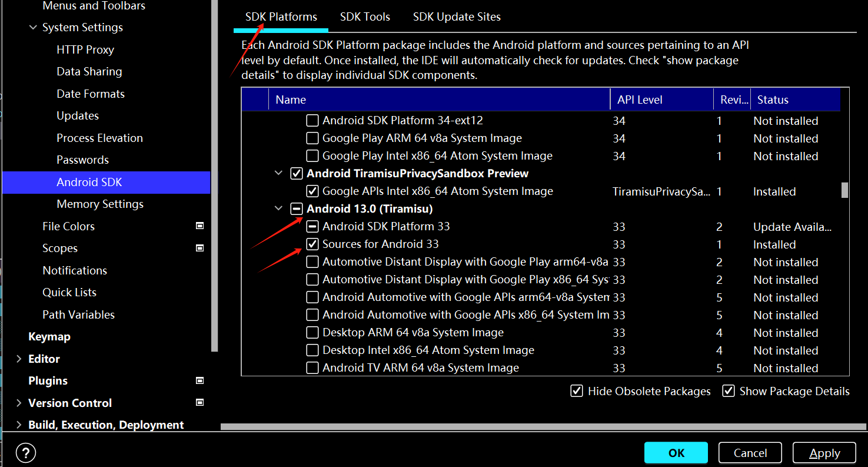Toggle Android SDK Platform 33 checkbox

[x=312, y=227]
